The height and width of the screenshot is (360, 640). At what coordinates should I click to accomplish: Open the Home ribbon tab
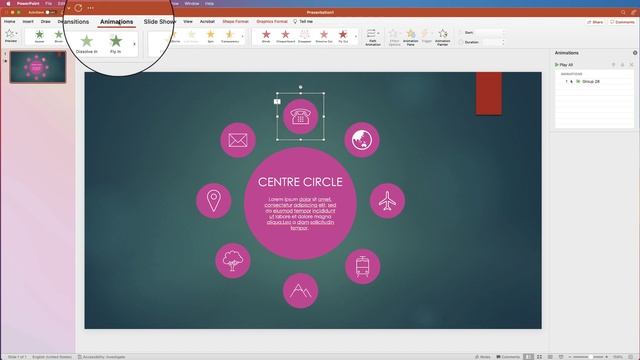click(10, 21)
